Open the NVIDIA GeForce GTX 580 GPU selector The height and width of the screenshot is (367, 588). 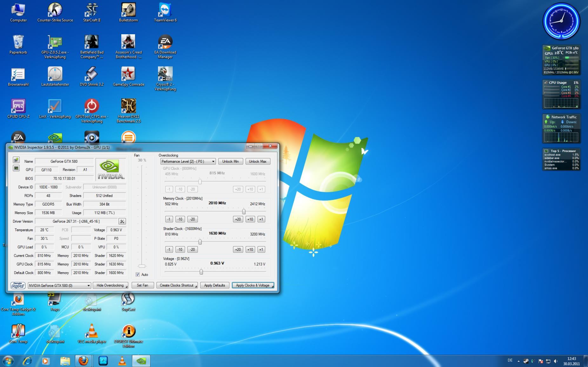(x=59, y=285)
